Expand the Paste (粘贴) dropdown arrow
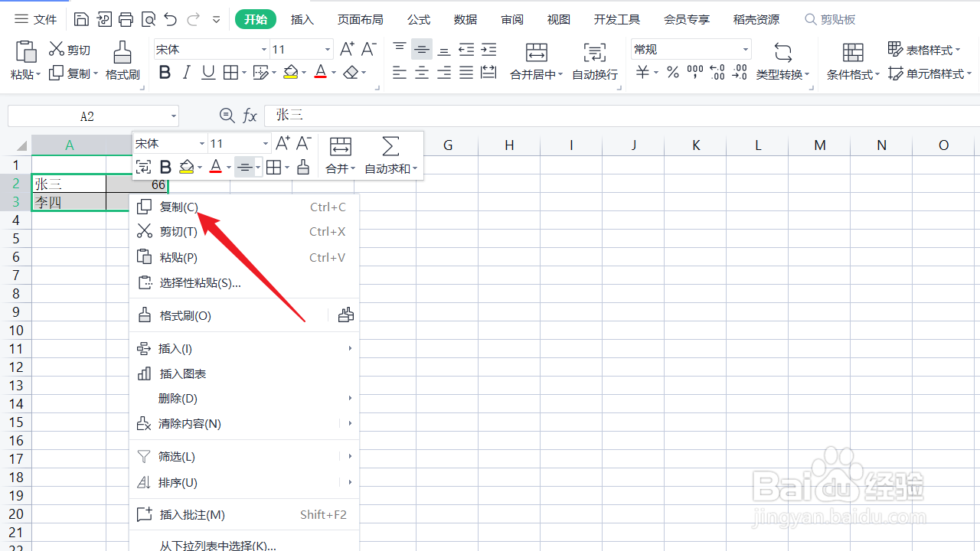The width and height of the screenshot is (980, 551). [39, 75]
